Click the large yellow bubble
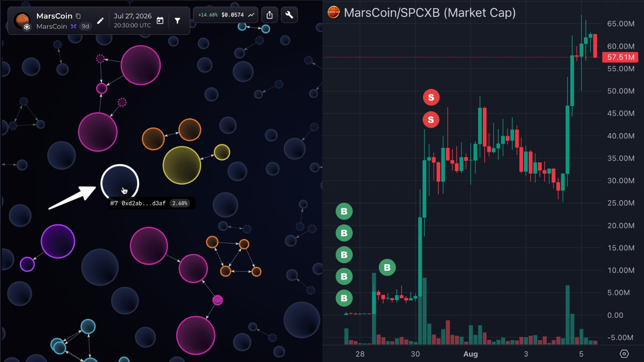644x362 pixels. [x=182, y=165]
